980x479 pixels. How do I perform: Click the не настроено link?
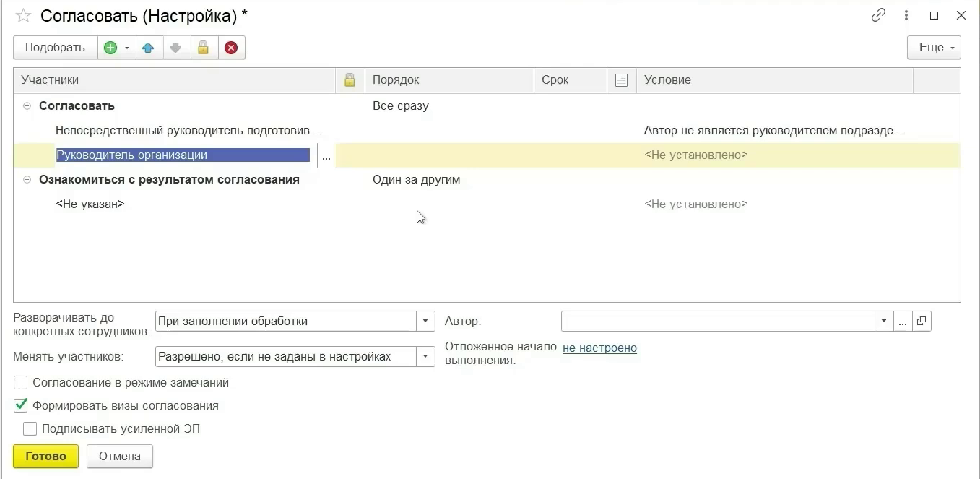coord(599,348)
